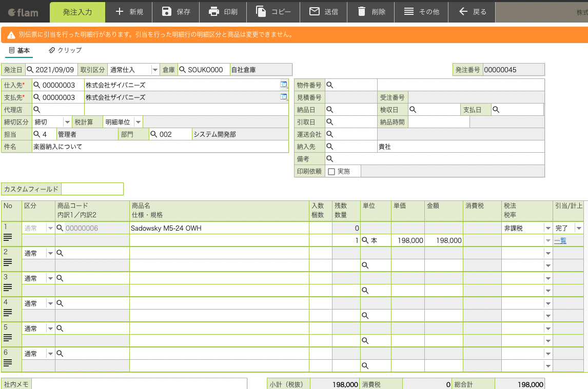Open row 1 detail lines icon

point(8,238)
